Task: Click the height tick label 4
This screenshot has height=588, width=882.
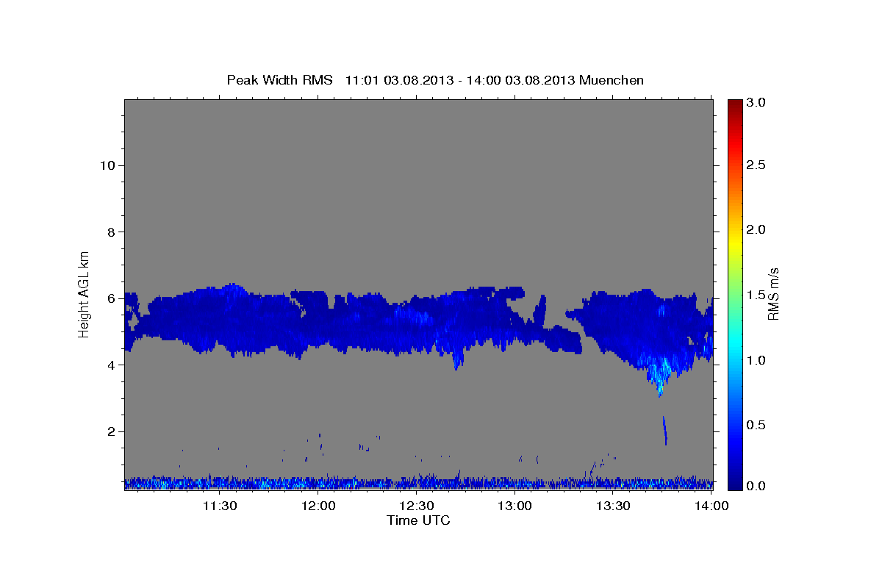Action: click(110, 365)
